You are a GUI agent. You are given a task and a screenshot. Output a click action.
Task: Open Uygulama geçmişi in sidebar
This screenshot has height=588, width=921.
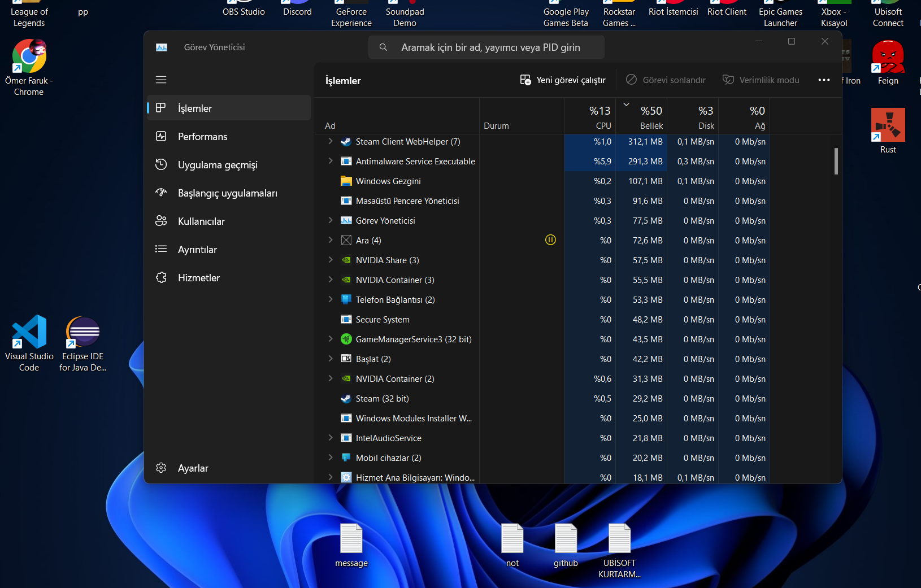[x=229, y=164]
